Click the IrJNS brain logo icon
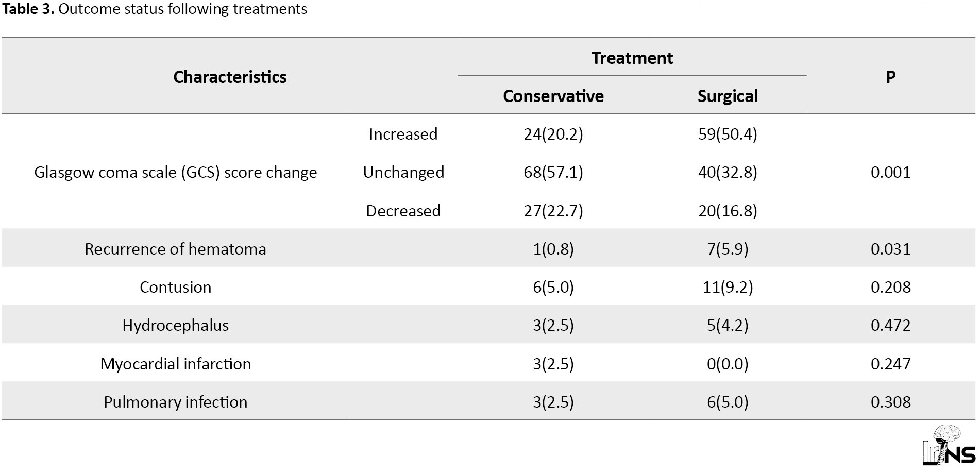The width and height of the screenshot is (980, 473). pyautogui.click(x=949, y=445)
